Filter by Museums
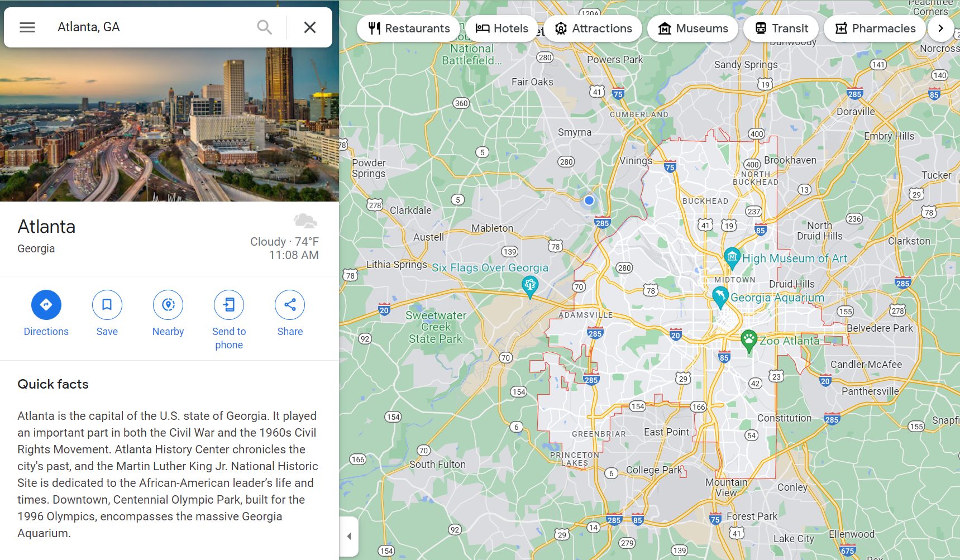 [x=693, y=28]
